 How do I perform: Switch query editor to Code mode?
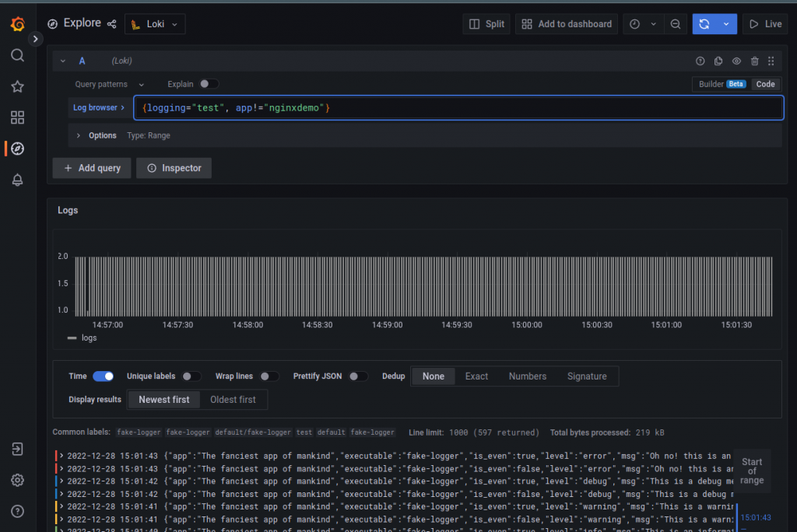click(765, 84)
